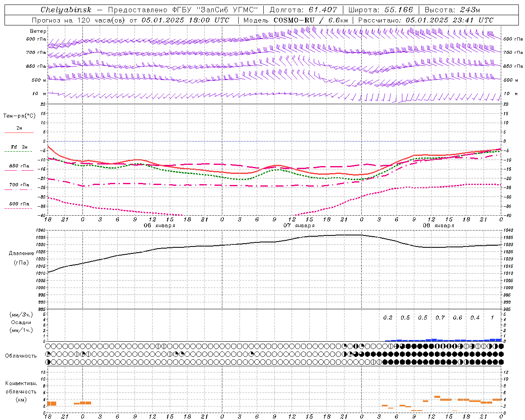Select the "Высота: 243м" elevation text

452,10
